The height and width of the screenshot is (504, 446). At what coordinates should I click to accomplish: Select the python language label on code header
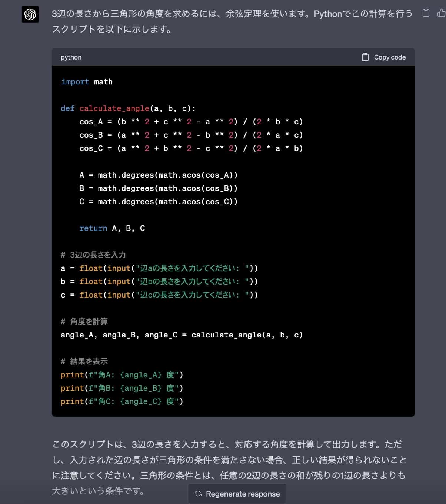[71, 57]
